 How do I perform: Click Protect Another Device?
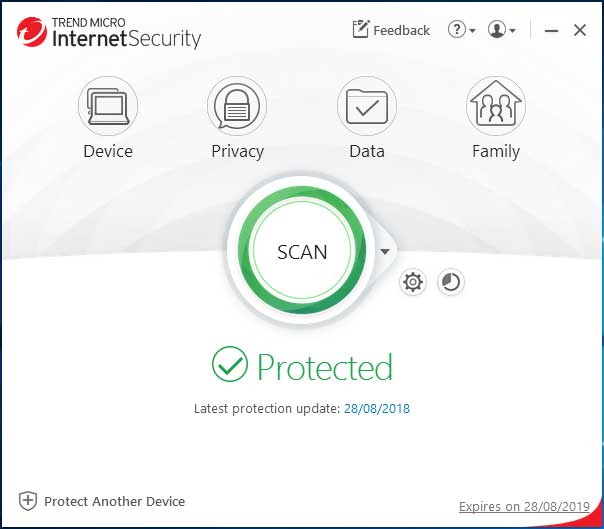pyautogui.click(x=114, y=502)
